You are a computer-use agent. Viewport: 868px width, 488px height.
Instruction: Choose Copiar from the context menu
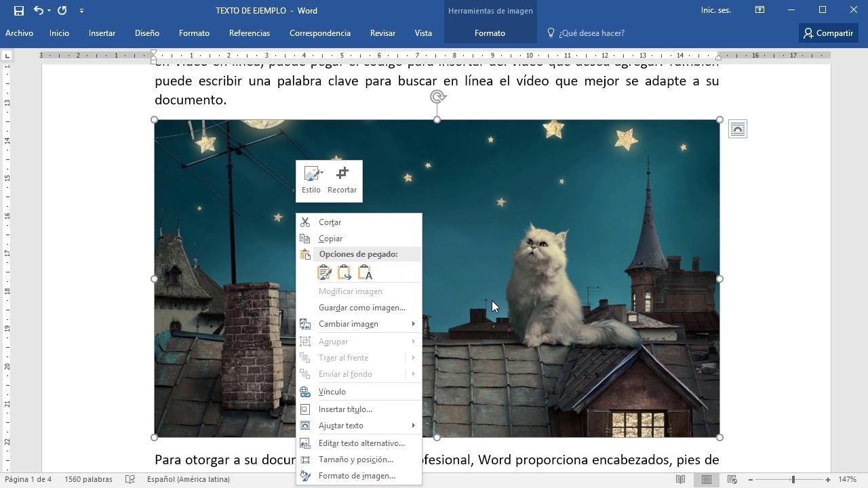coord(359,239)
